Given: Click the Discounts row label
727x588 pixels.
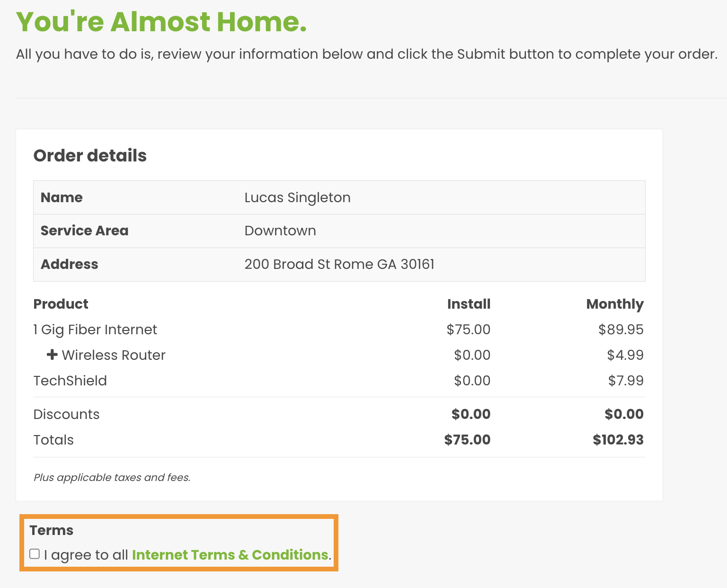Looking at the screenshot, I should click(66, 414).
